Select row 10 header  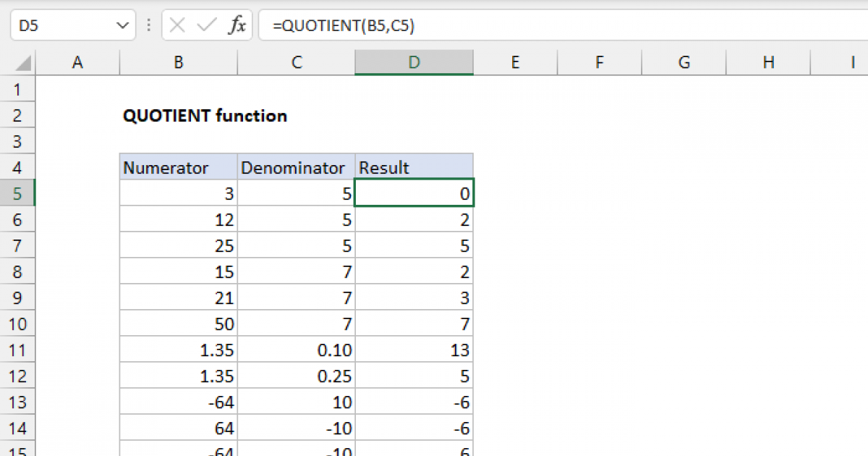[x=18, y=324]
